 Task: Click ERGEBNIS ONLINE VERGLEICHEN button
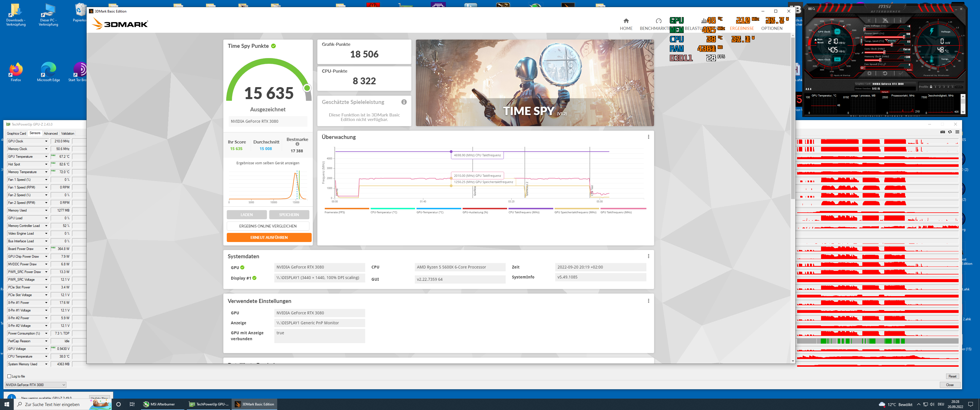tap(268, 226)
